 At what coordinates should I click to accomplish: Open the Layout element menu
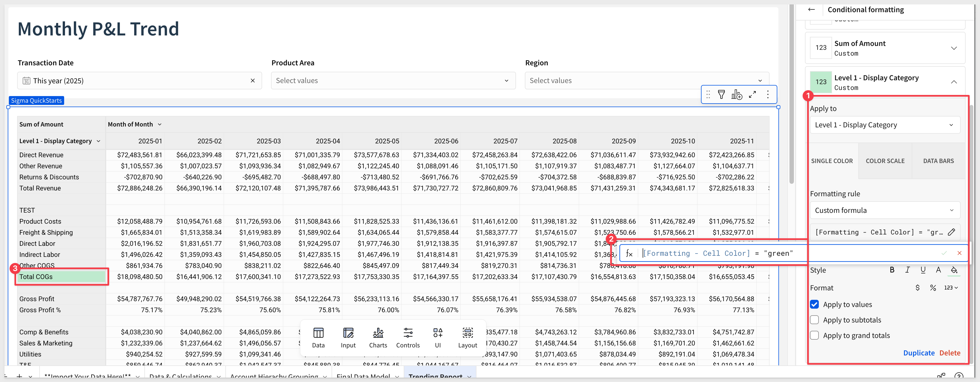(468, 337)
